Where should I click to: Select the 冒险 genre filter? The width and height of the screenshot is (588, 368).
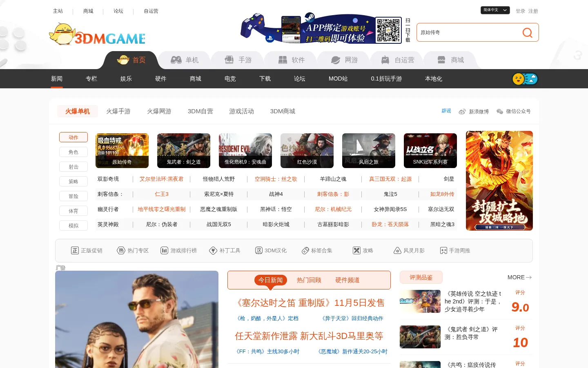pos(73,196)
